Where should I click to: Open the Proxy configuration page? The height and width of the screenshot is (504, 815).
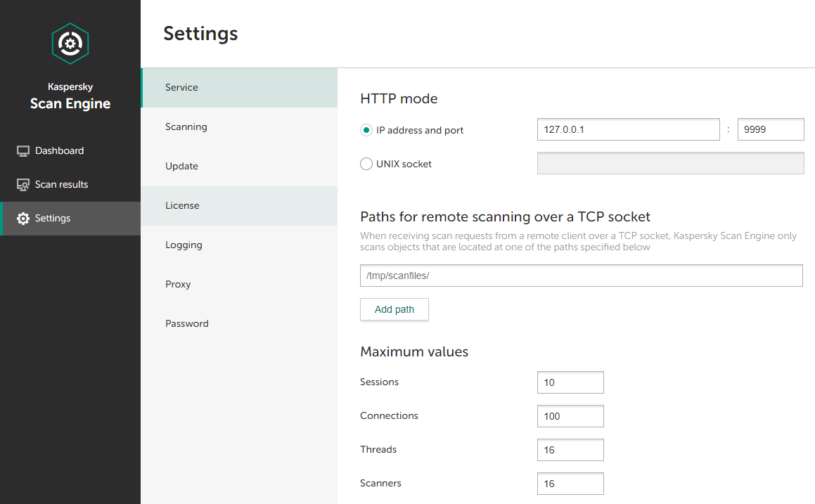click(x=178, y=284)
